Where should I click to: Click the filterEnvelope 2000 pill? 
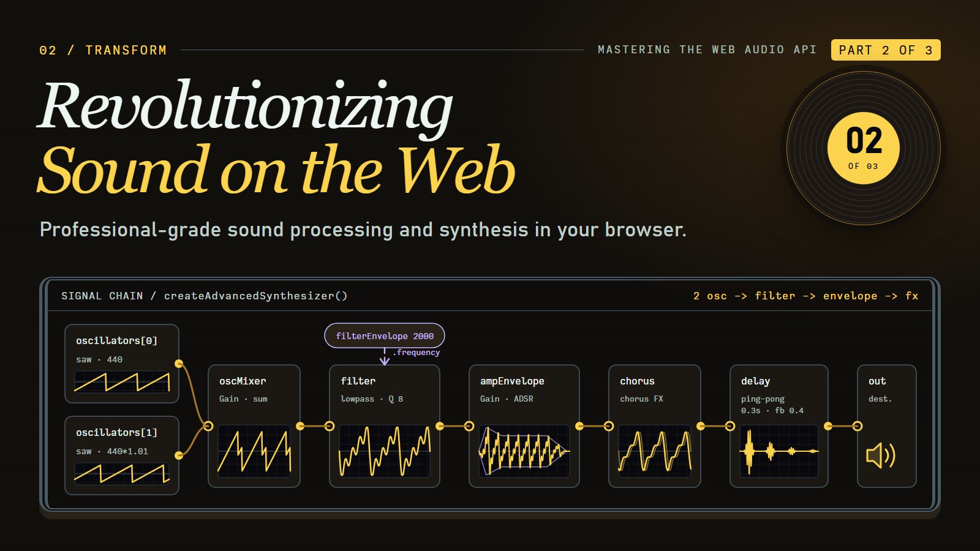[x=385, y=335]
